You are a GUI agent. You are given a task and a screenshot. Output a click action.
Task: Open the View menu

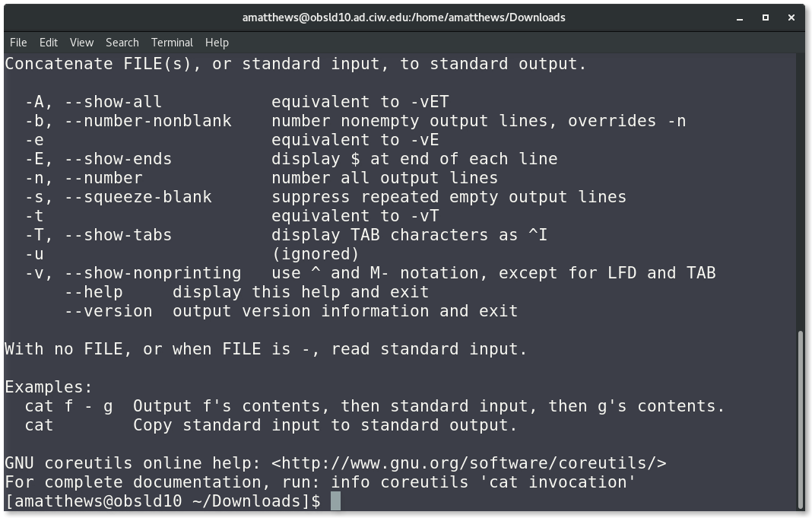[x=82, y=43]
